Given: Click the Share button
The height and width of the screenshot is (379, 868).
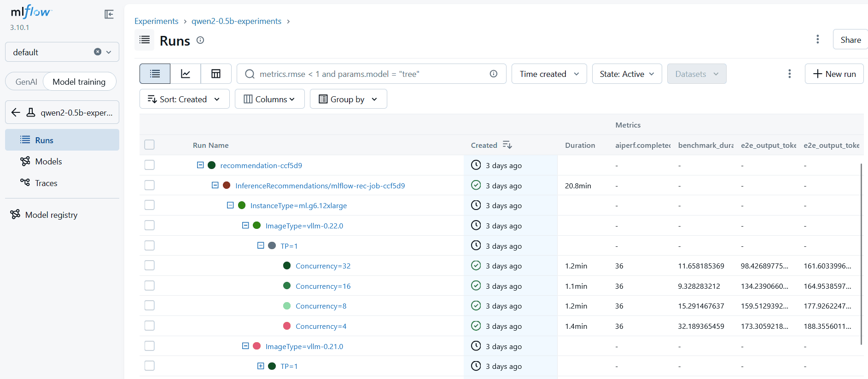Looking at the screenshot, I should [x=850, y=40].
